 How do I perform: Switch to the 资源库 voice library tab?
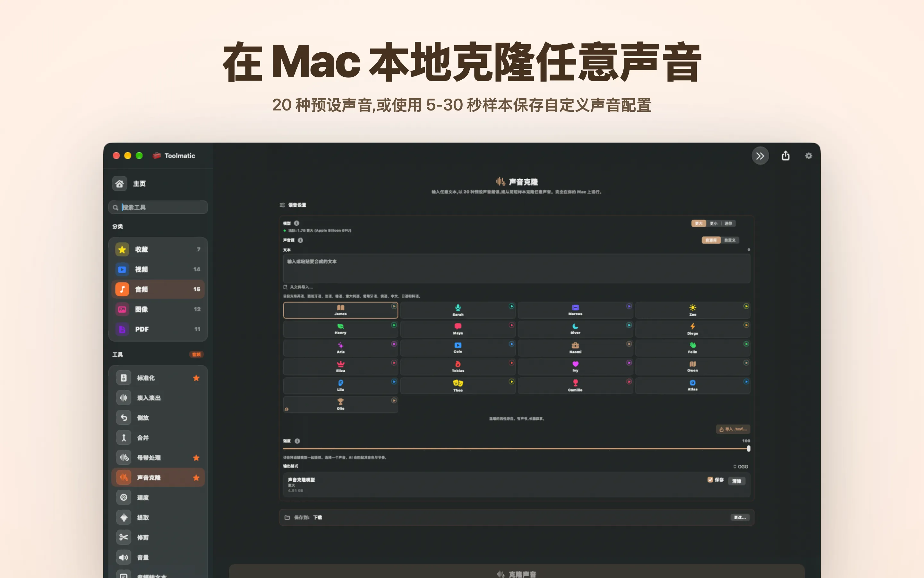click(x=711, y=240)
